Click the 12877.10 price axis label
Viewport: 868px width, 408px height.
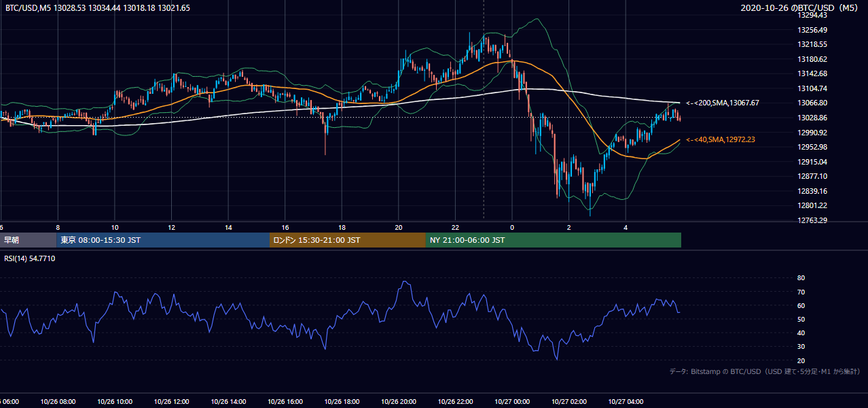point(812,176)
